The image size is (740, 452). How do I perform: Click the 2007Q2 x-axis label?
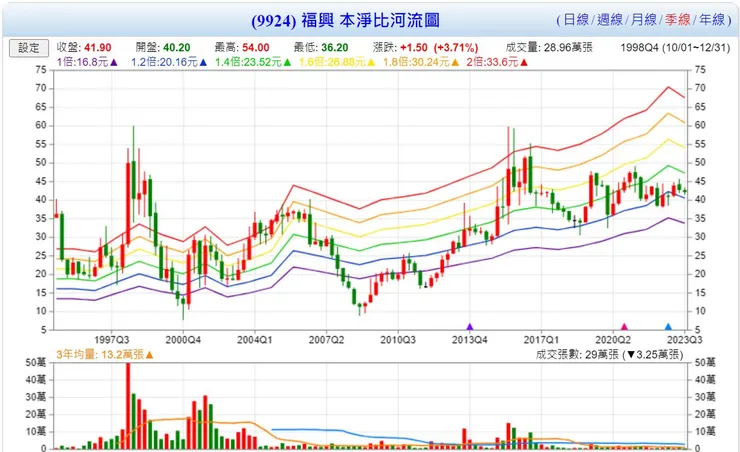click(x=326, y=340)
